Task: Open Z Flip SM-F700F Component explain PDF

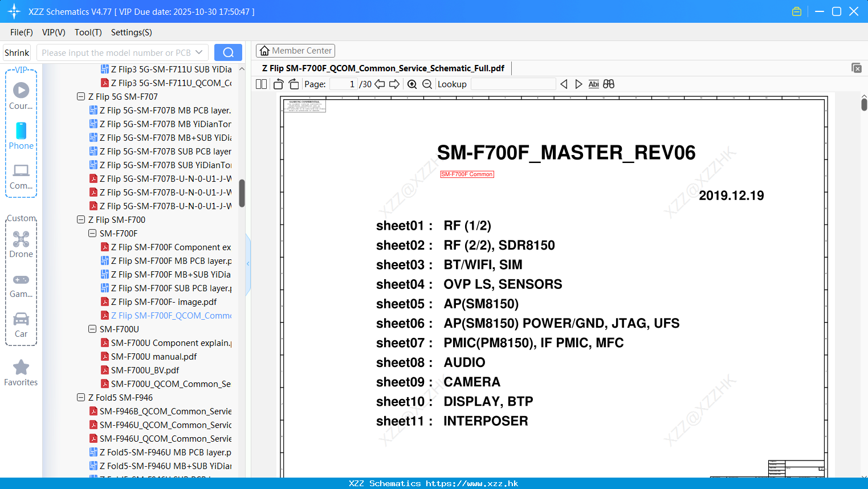Action: (166, 247)
